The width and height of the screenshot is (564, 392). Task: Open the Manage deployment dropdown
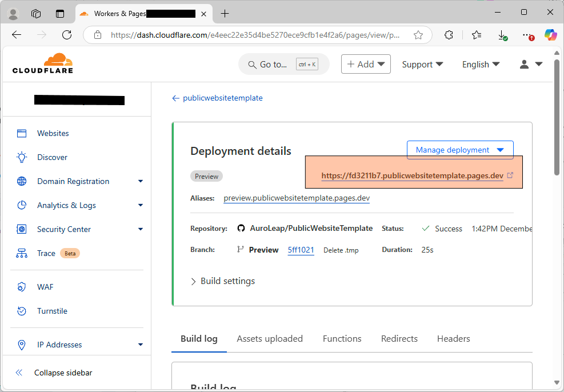tap(459, 150)
